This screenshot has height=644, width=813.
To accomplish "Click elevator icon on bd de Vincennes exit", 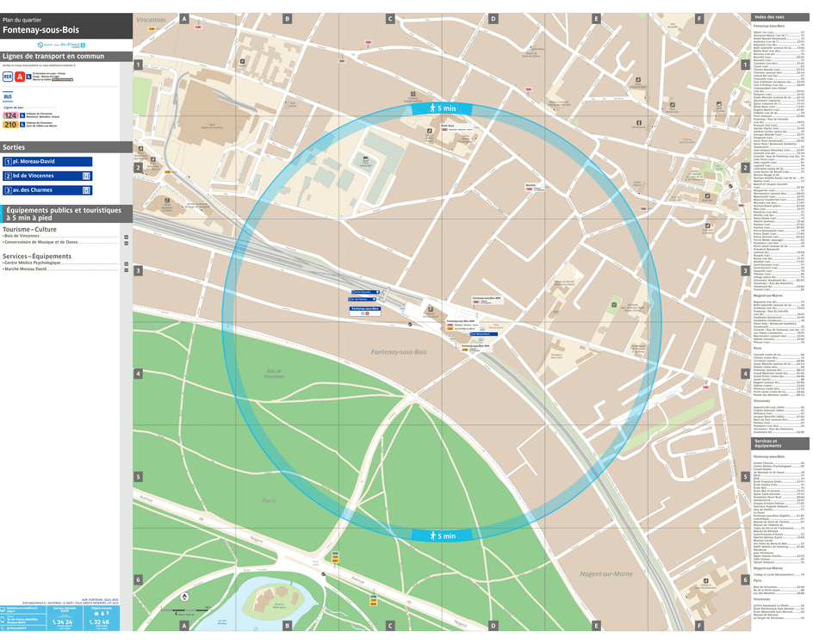I will (x=86, y=176).
